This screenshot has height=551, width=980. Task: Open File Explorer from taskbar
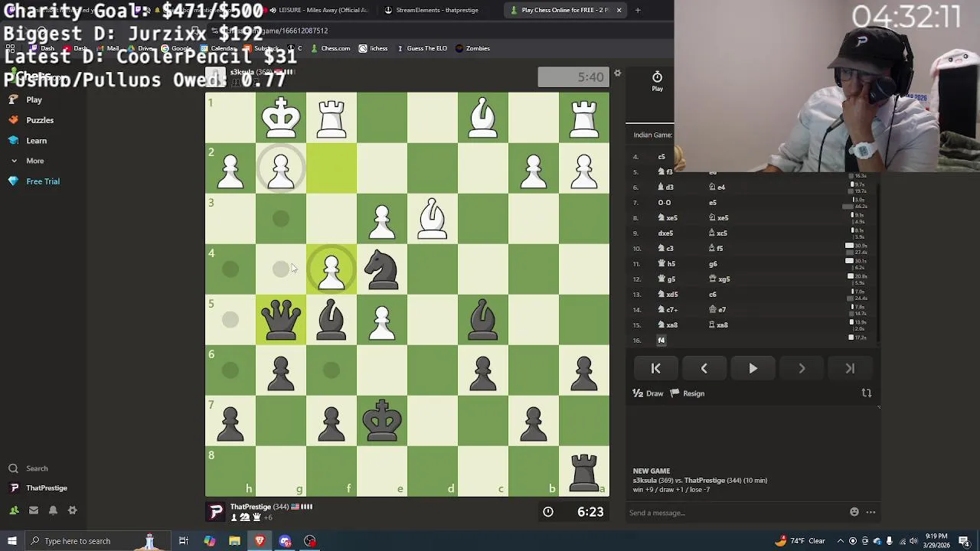pos(234,541)
